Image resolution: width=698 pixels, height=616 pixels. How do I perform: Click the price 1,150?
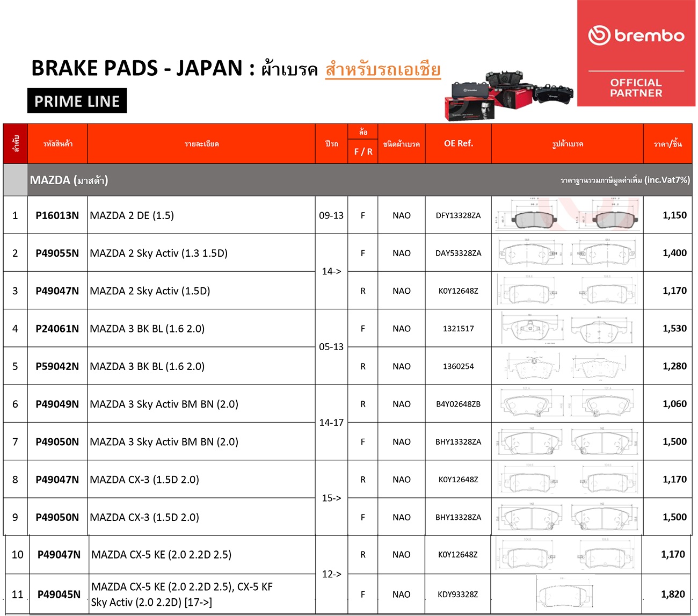pos(675,215)
